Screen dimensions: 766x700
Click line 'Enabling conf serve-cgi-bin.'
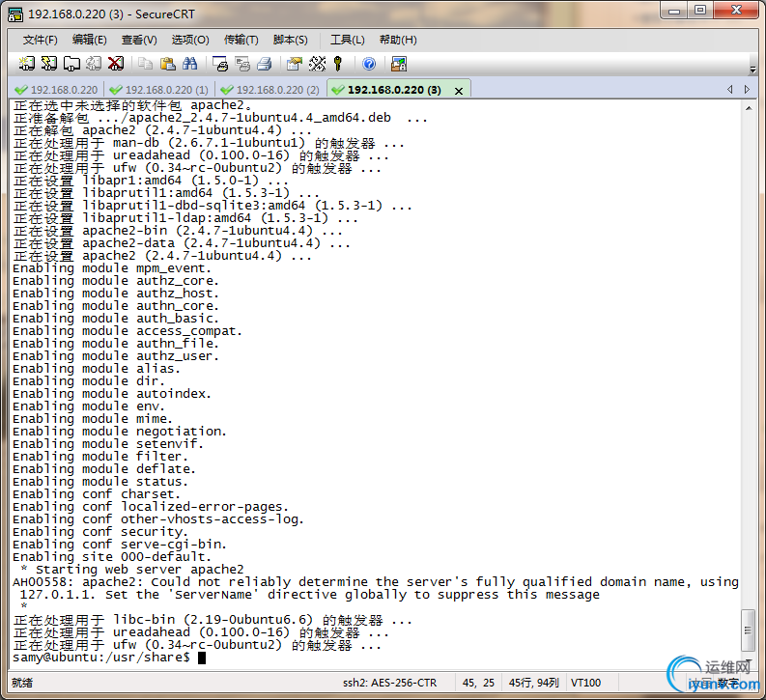(x=120, y=545)
